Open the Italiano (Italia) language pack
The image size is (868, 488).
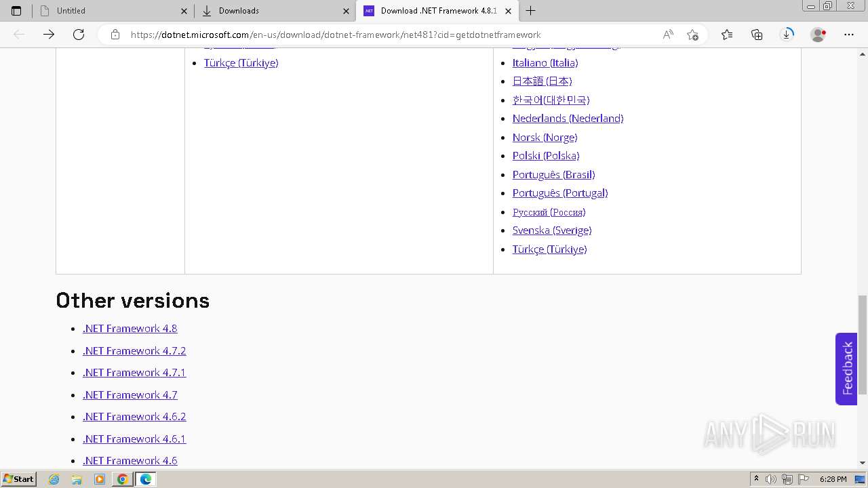(545, 63)
